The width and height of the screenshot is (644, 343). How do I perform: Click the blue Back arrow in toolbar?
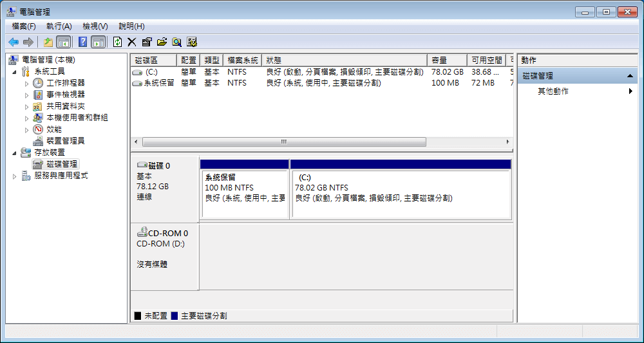point(14,42)
